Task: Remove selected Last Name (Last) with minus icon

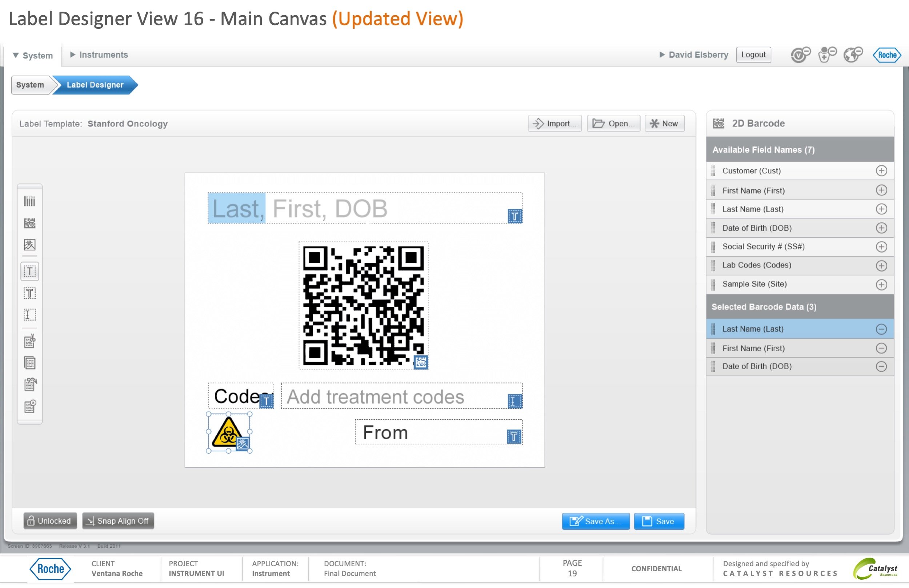Action: (881, 329)
